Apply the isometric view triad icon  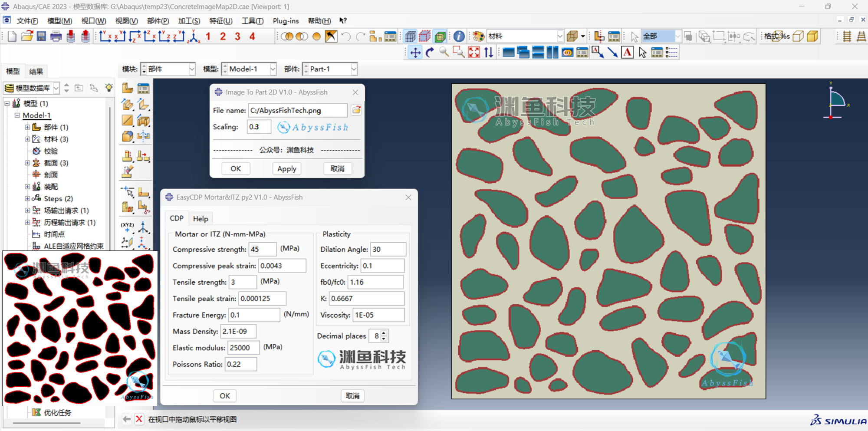[194, 36]
